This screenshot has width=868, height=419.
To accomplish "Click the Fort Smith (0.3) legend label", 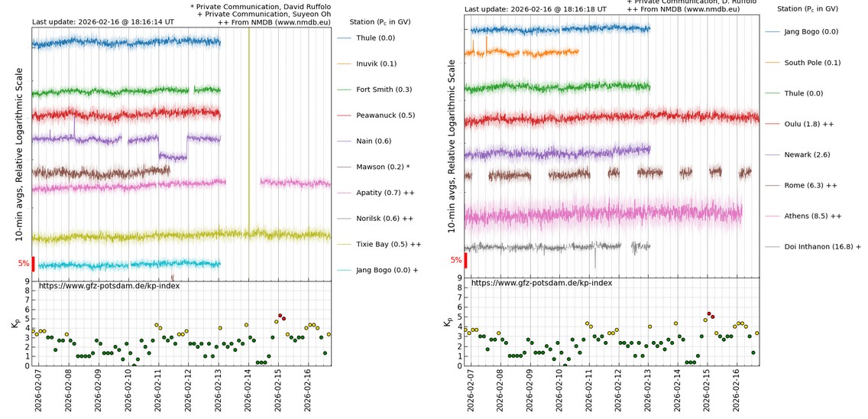I will tap(384, 90).
